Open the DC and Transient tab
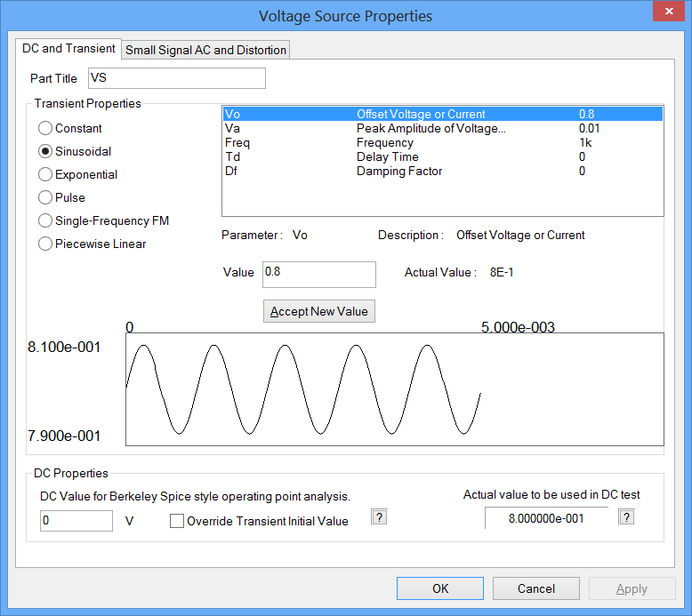The image size is (692, 616). (x=68, y=49)
